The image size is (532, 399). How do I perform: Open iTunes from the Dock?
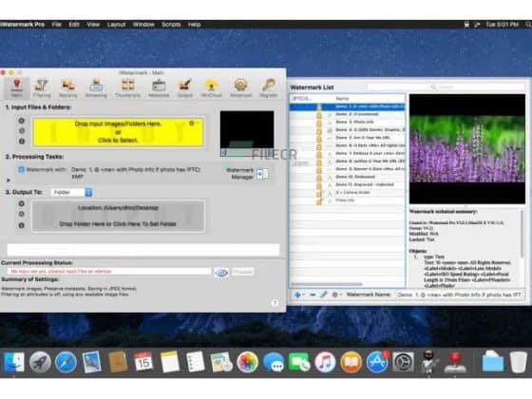(x=325, y=362)
